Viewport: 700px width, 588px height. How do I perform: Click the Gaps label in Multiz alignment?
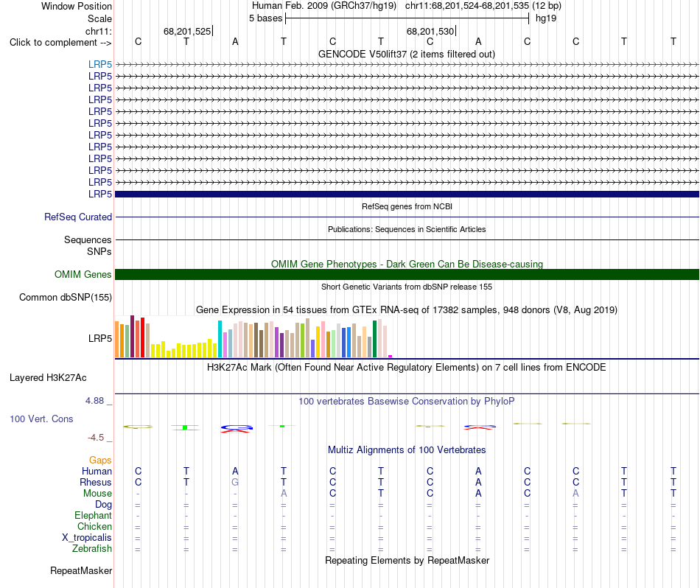100,460
